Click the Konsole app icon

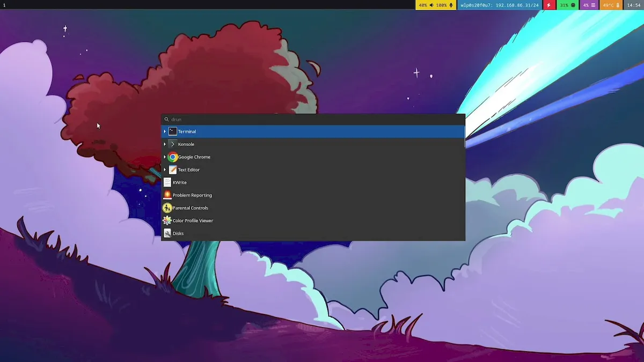[x=172, y=144]
